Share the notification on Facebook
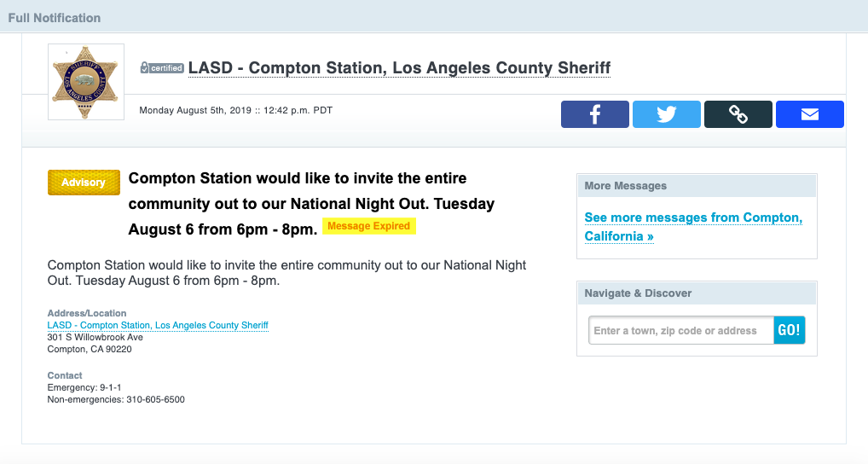 point(594,114)
